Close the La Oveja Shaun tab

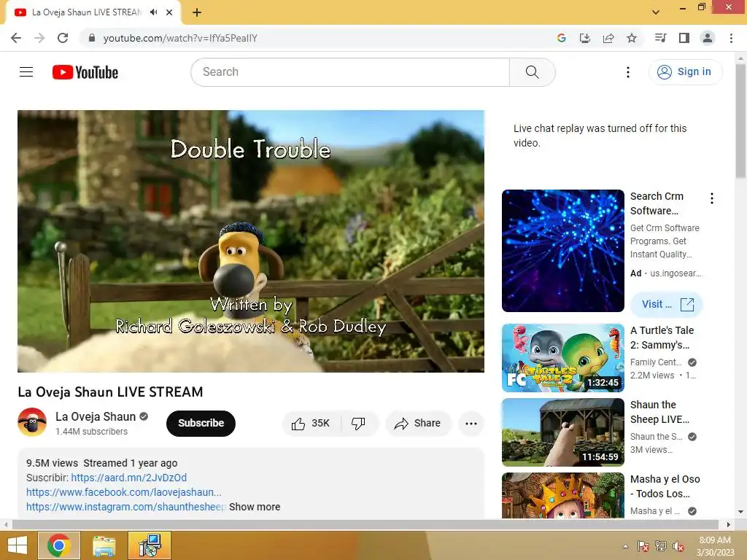click(x=169, y=12)
